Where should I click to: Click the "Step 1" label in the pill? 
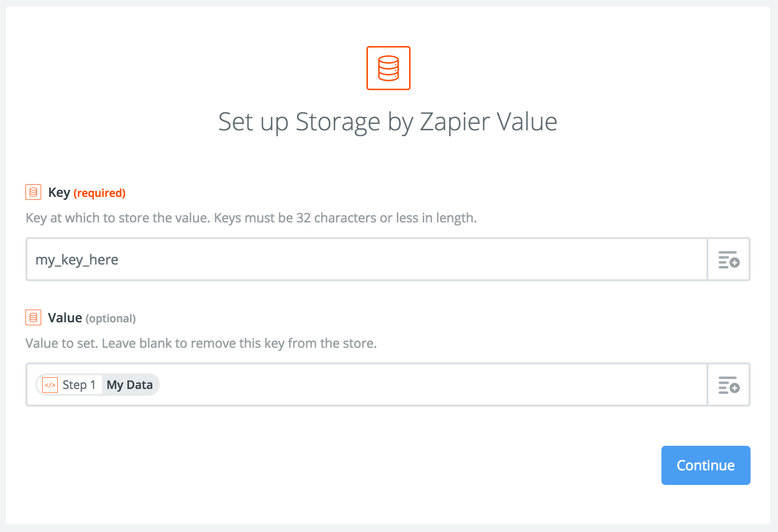point(79,385)
